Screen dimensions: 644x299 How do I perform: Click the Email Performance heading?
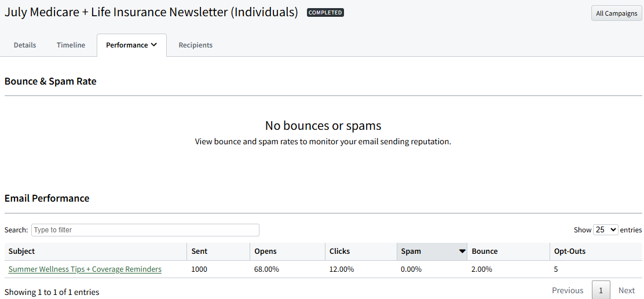(x=47, y=198)
